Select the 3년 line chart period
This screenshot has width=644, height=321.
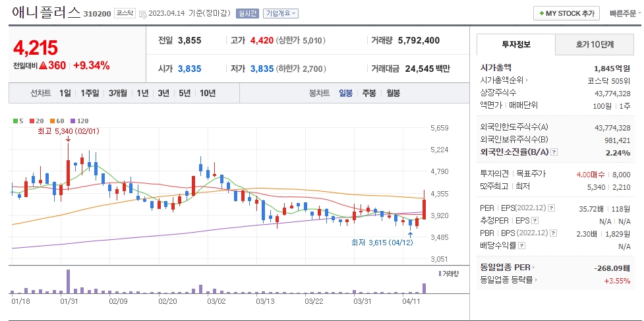click(x=163, y=93)
